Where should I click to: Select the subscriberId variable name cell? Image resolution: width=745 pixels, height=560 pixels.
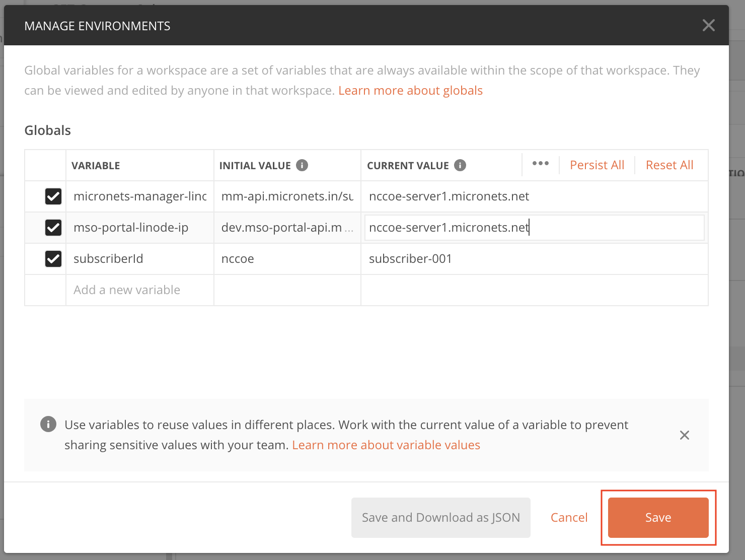(140, 259)
